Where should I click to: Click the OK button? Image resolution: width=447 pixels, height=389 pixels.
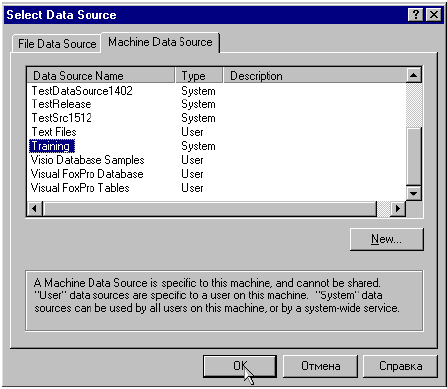click(240, 366)
